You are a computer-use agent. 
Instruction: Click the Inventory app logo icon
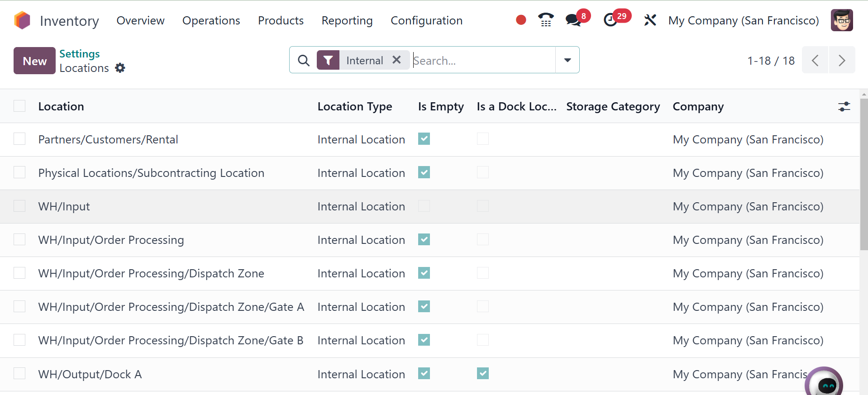pos(22,20)
